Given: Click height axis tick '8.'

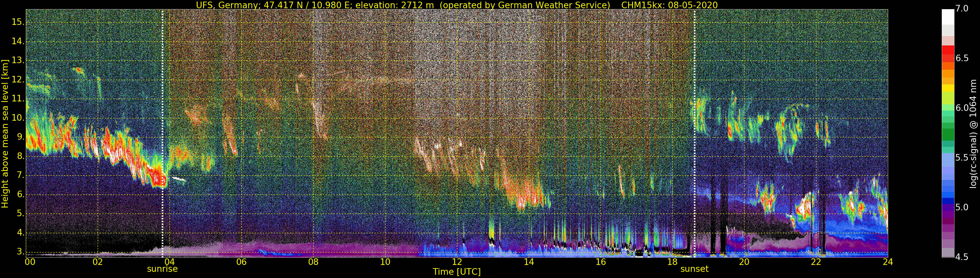Looking at the screenshot, I should [x=21, y=156].
